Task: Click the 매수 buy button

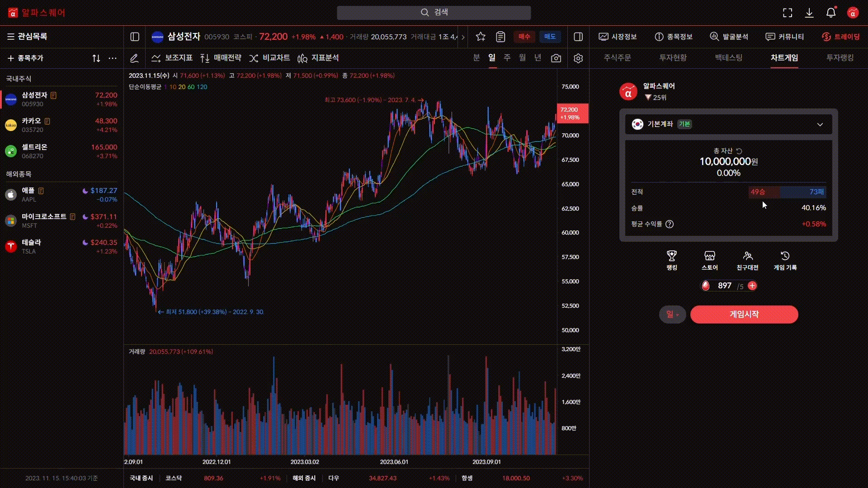Action: coord(524,37)
